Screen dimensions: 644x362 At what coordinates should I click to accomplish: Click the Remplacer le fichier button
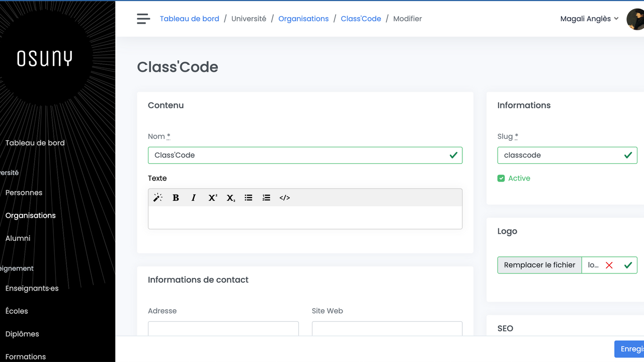coord(539,265)
